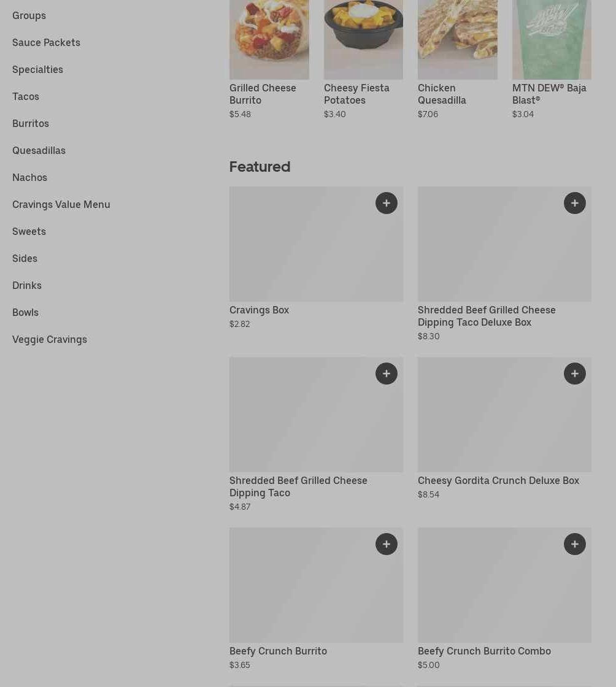Select the Burritos menu category

coord(31,123)
